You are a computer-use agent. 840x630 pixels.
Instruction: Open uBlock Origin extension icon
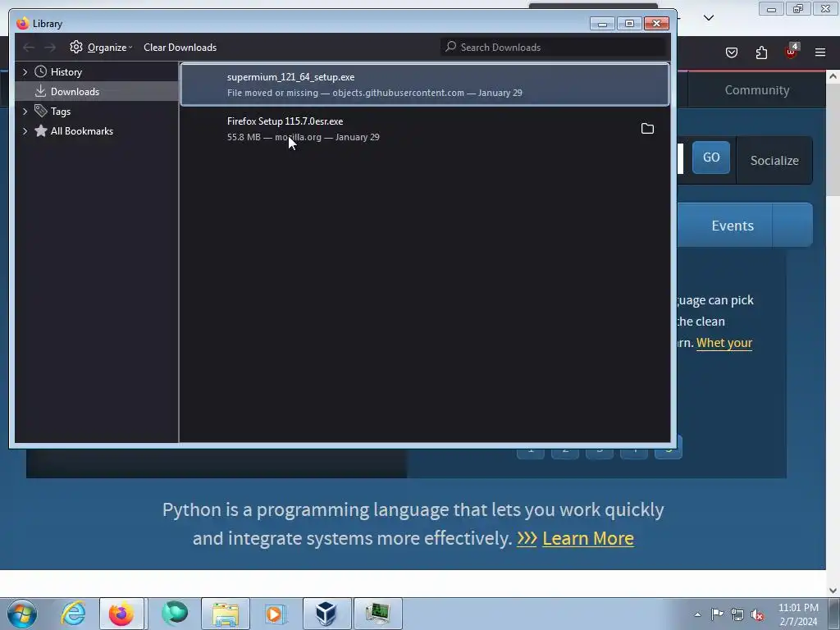pos(791,52)
